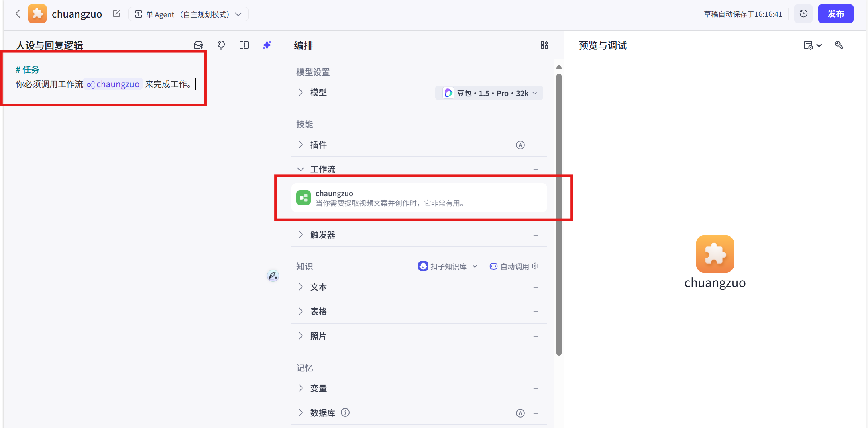Click the auto-add A icon for 数据库
868x428 pixels.
[520, 413]
